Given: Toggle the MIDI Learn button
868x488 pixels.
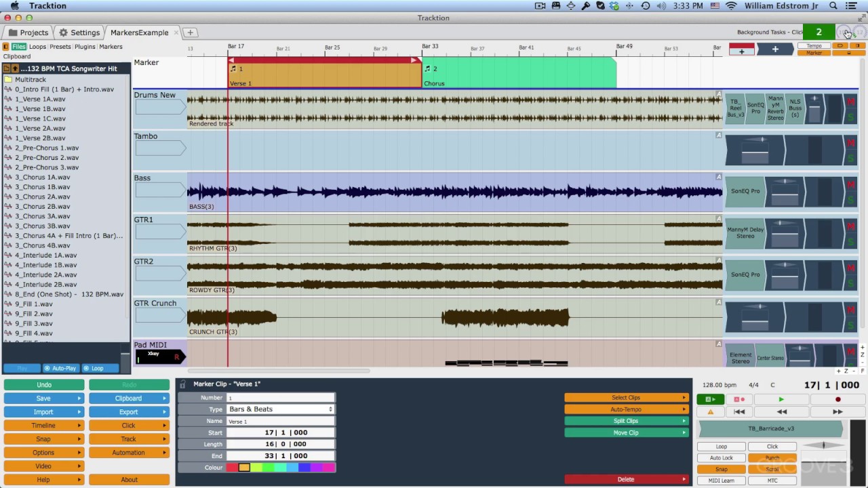Looking at the screenshot, I should (721, 481).
